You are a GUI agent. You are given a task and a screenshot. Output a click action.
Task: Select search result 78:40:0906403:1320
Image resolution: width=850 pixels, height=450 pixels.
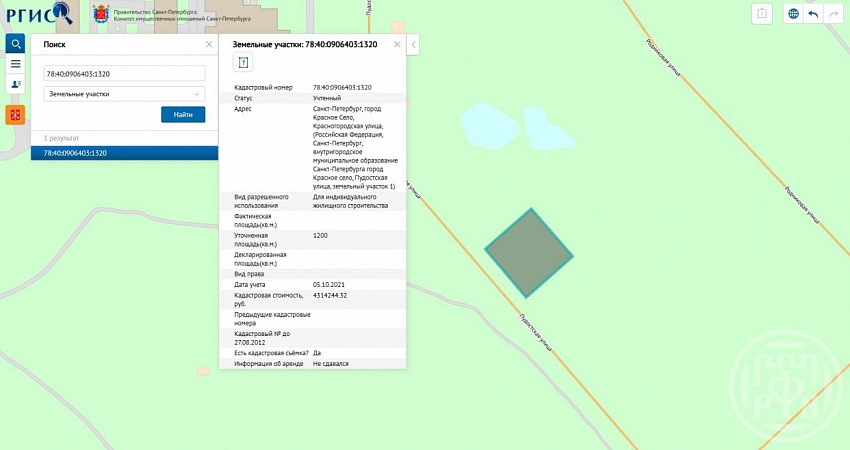124,153
